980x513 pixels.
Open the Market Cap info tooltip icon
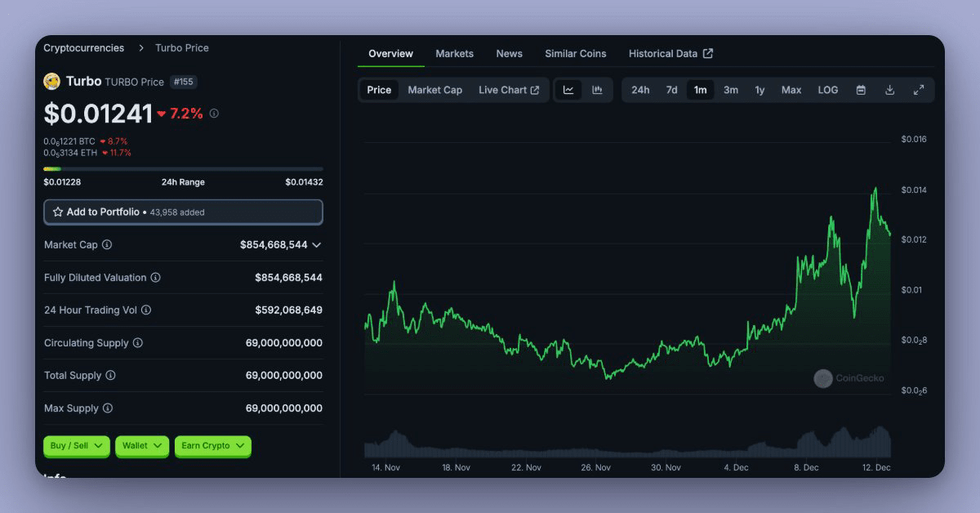[x=107, y=244]
